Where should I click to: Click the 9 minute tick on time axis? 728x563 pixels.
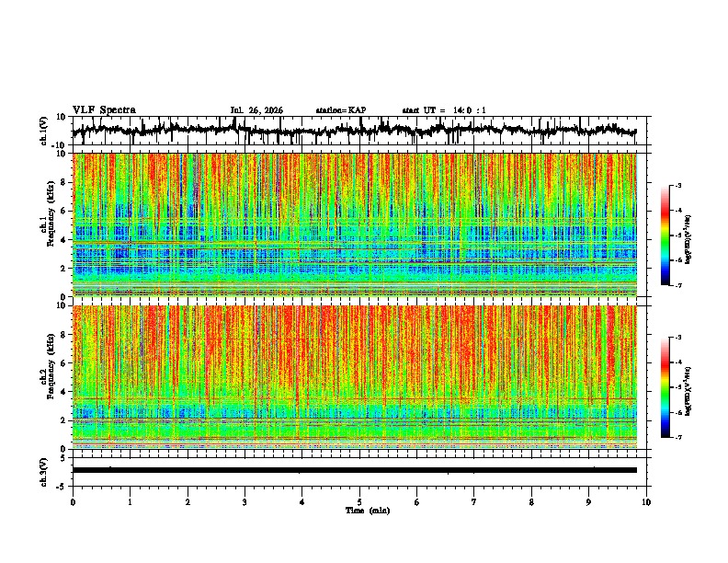click(589, 502)
